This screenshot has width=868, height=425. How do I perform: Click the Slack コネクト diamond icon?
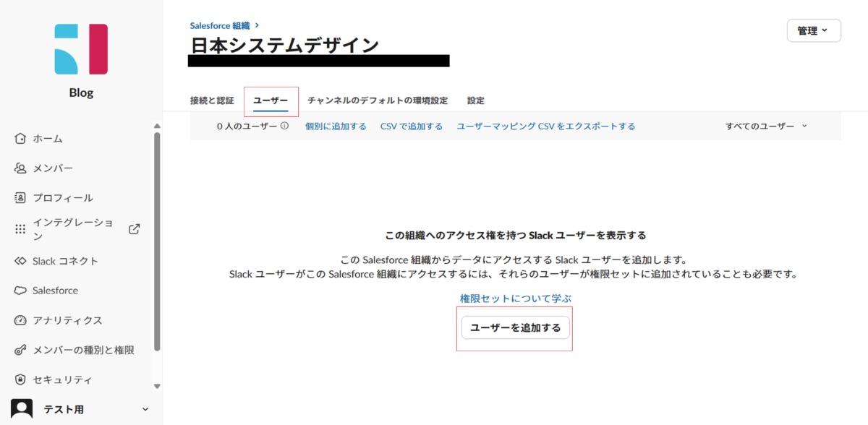pyautogui.click(x=20, y=261)
